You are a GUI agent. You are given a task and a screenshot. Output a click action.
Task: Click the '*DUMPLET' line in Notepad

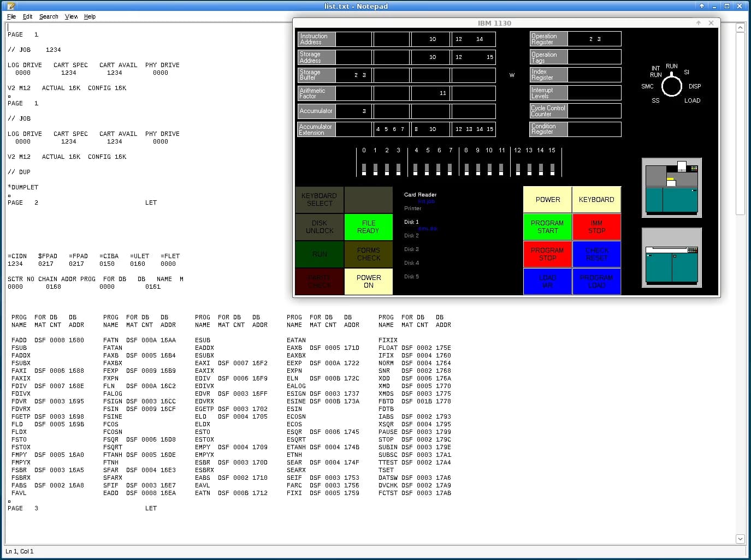(23, 187)
